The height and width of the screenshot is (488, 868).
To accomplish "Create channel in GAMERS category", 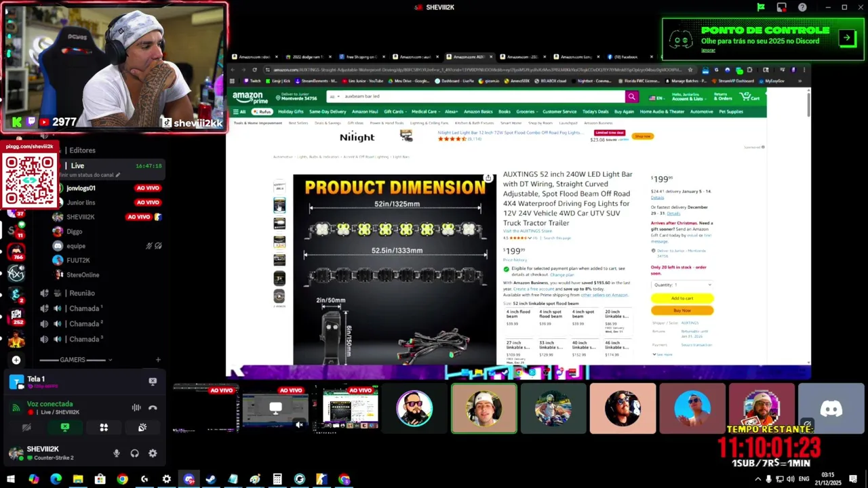I will (x=158, y=360).
